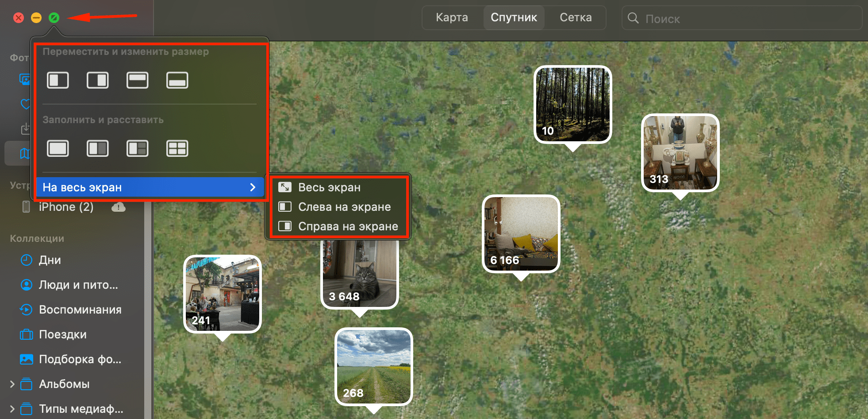This screenshot has height=419, width=868.
Task: Expand the 'Типы медиаф...' disclosure chevron
Action: [x=12, y=409]
